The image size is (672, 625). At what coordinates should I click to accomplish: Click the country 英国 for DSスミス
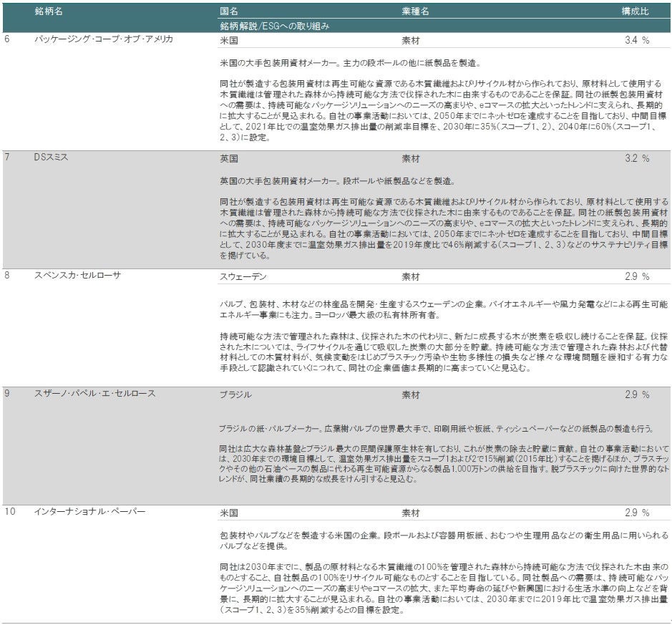pyautogui.click(x=229, y=158)
